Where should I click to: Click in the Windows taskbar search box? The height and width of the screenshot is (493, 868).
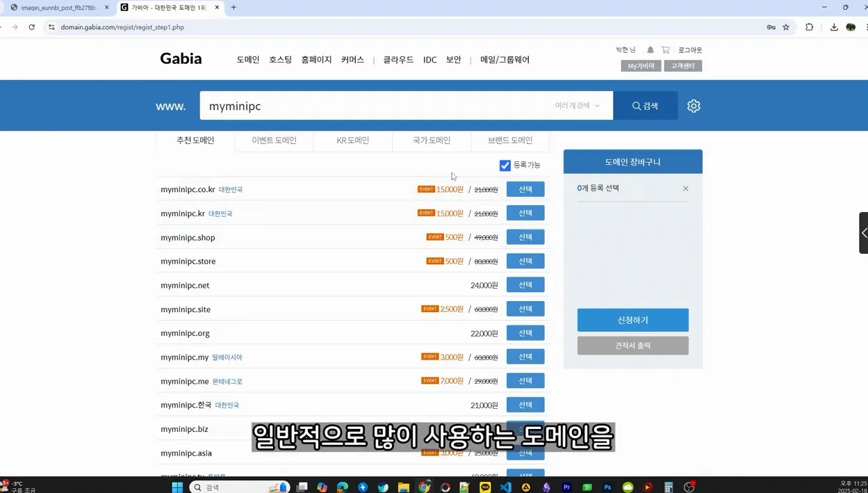(x=240, y=487)
